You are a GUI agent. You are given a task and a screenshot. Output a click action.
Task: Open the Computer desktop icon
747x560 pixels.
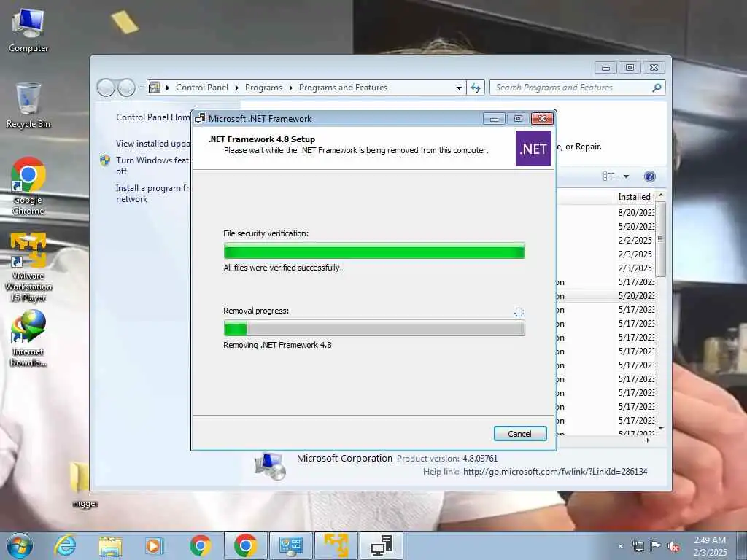coord(28,31)
